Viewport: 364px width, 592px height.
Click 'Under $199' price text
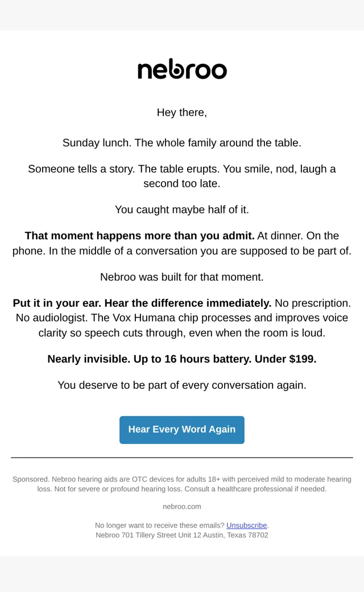[x=286, y=359]
